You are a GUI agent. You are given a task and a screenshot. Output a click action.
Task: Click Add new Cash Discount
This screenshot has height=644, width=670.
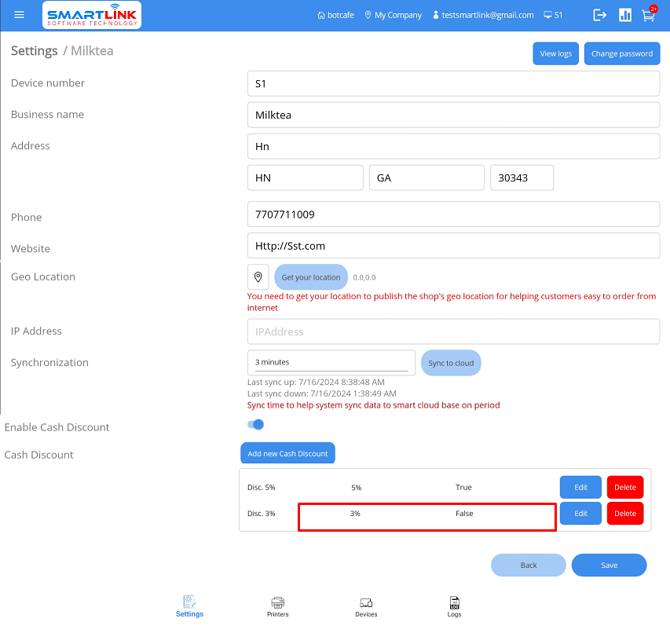coord(287,454)
